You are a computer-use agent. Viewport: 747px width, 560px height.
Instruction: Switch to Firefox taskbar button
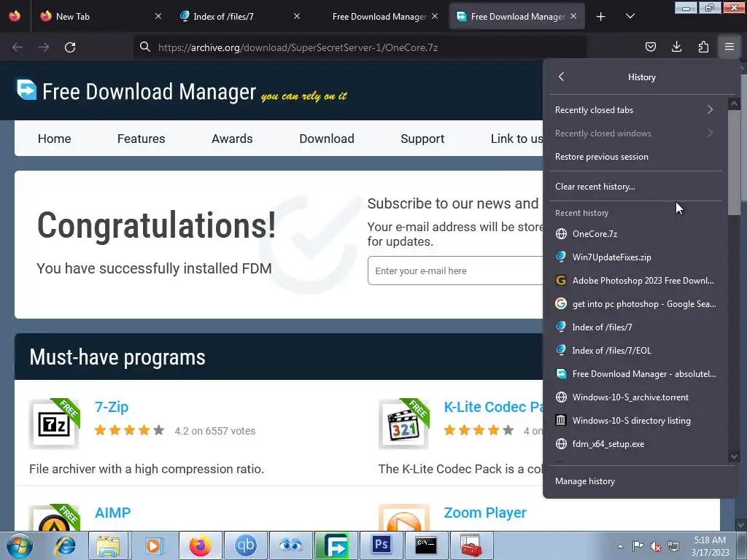[201, 545]
